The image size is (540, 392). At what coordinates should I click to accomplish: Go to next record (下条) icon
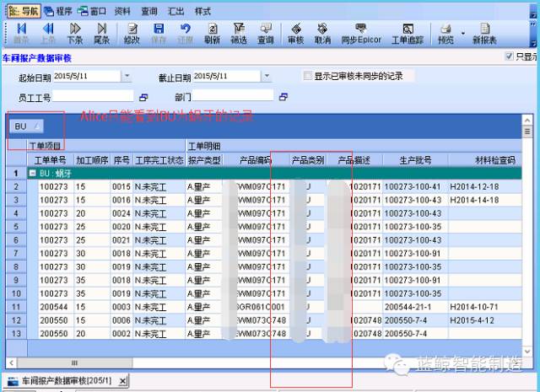click(75, 29)
